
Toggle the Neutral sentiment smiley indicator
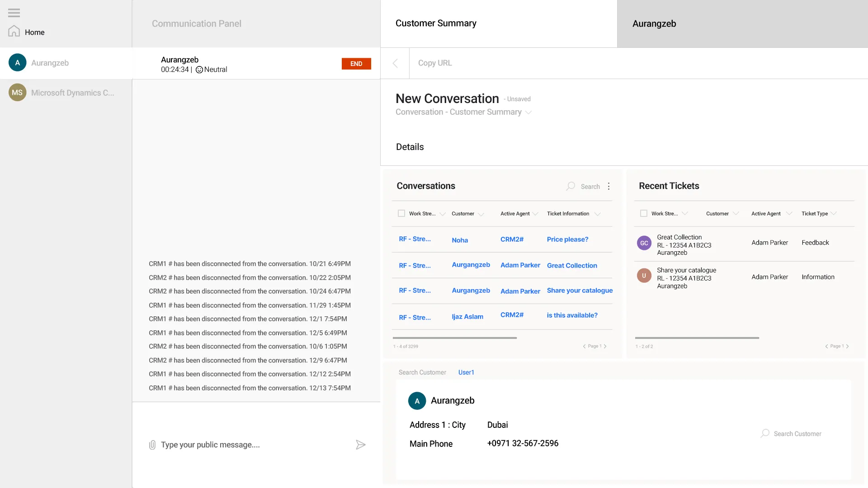pyautogui.click(x=199, y=70)
